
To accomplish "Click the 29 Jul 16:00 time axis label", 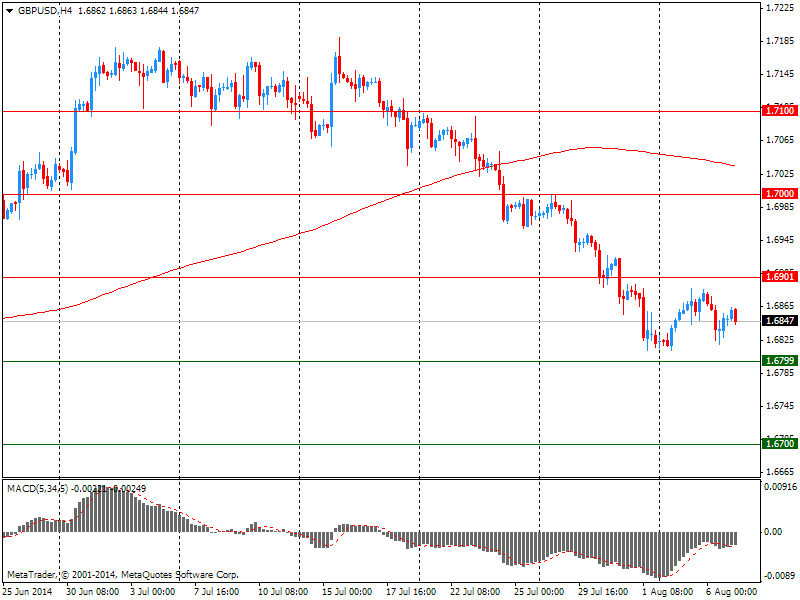I will pos(603,592).
